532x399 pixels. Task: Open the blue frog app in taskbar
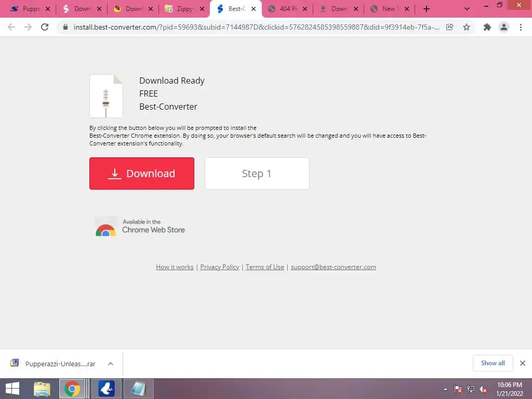pos(107,389)
